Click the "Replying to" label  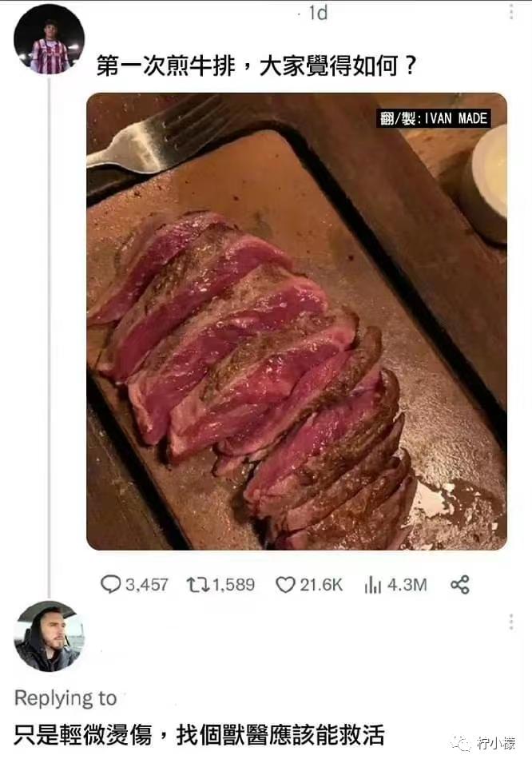(66, 697)
